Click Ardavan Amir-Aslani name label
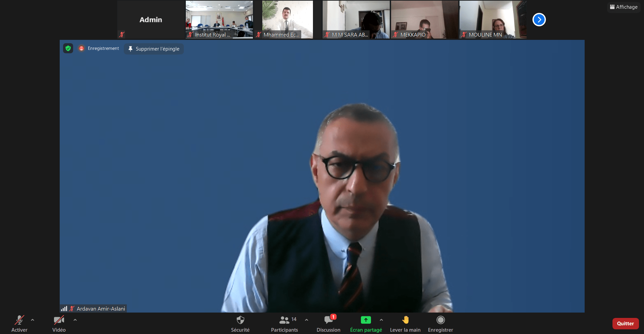Viewport: 644px width, 334px height. 101,309
